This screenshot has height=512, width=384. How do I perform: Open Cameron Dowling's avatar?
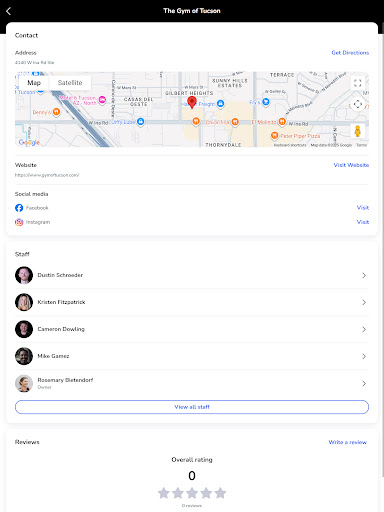coord(24,329)
